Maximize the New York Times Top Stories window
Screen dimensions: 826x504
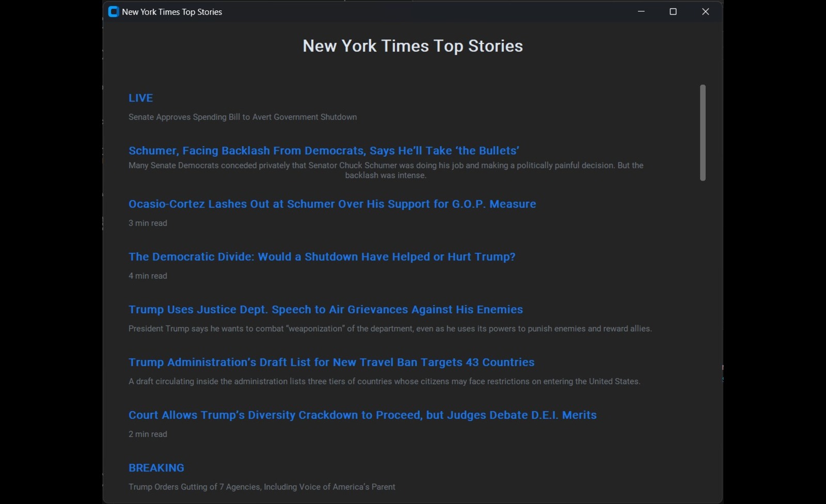tap(673, 11)
